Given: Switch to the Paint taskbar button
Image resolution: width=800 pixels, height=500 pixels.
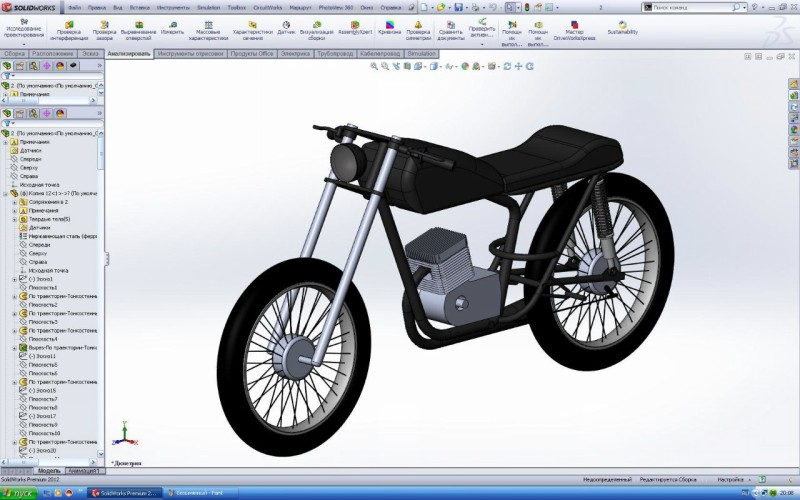Looking at the screenshot, I should click(202, 493).
